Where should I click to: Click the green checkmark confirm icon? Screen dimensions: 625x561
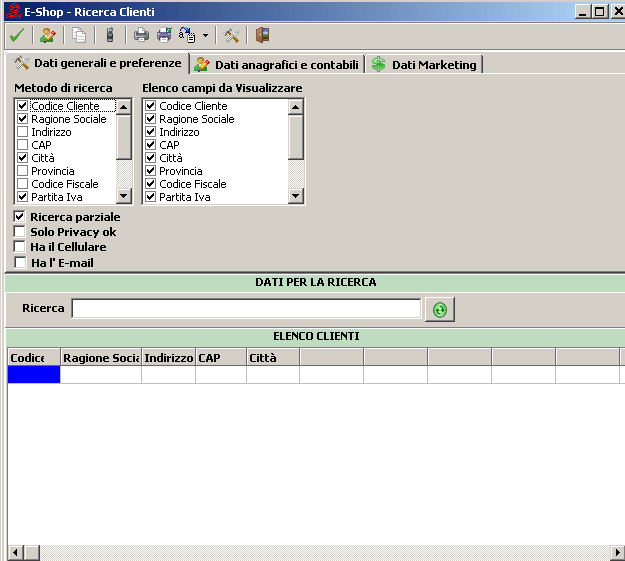(16, 35)
